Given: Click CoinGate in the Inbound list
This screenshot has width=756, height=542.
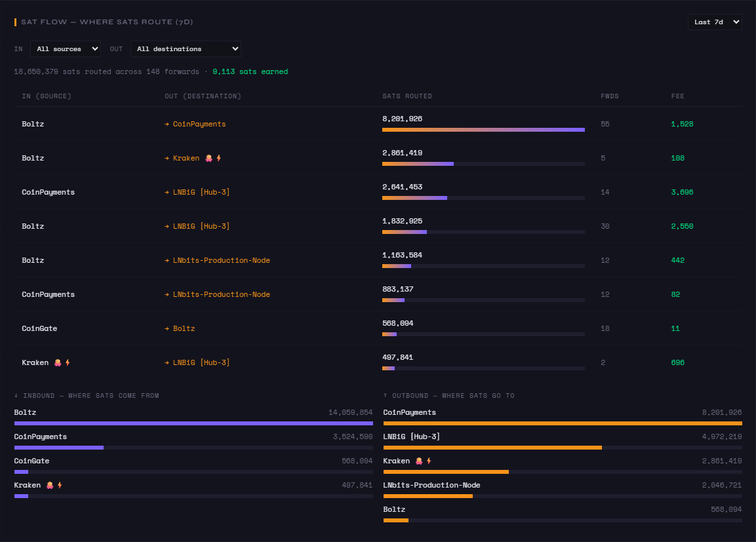Looking at the screenshot, I should tap(31, 461).
